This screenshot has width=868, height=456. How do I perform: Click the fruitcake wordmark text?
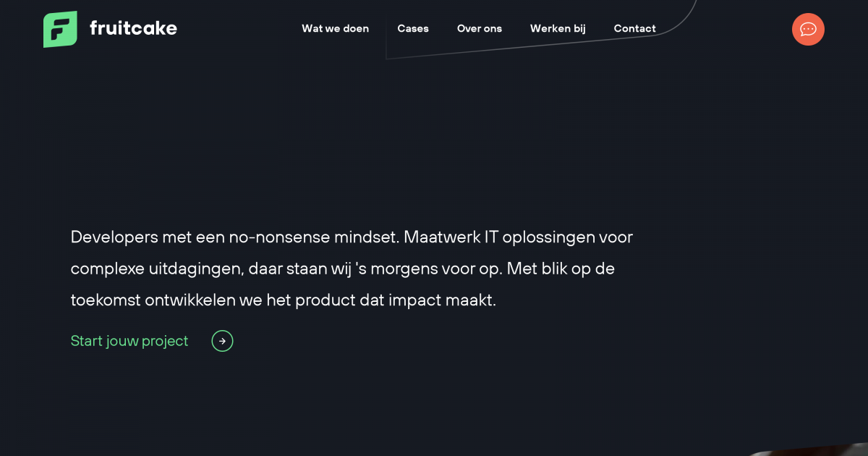click(x=133, y=28)
